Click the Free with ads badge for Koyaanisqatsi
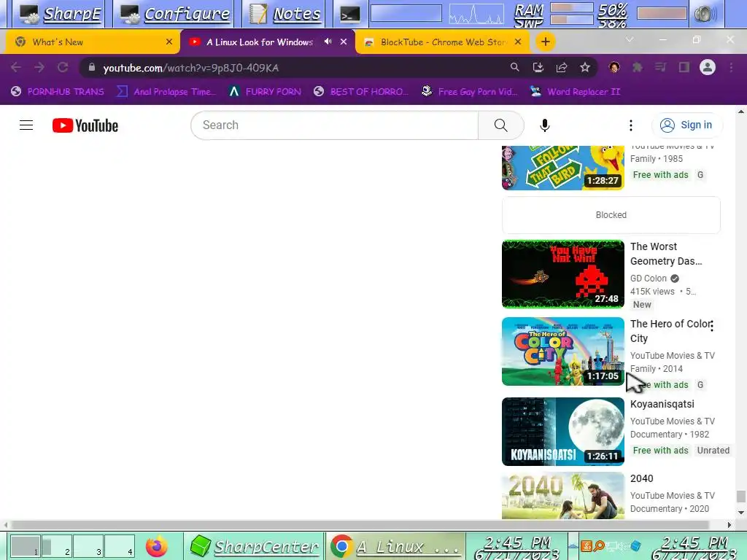Viewport: 747px width, 560px height. pos(660,451)
